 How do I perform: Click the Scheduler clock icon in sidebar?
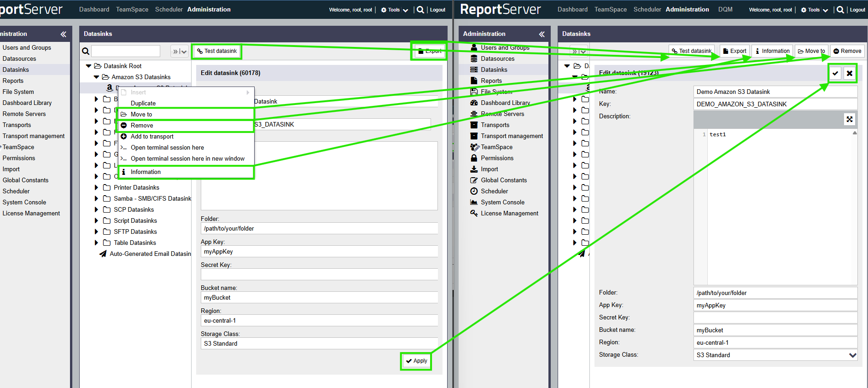click(474, 191)
